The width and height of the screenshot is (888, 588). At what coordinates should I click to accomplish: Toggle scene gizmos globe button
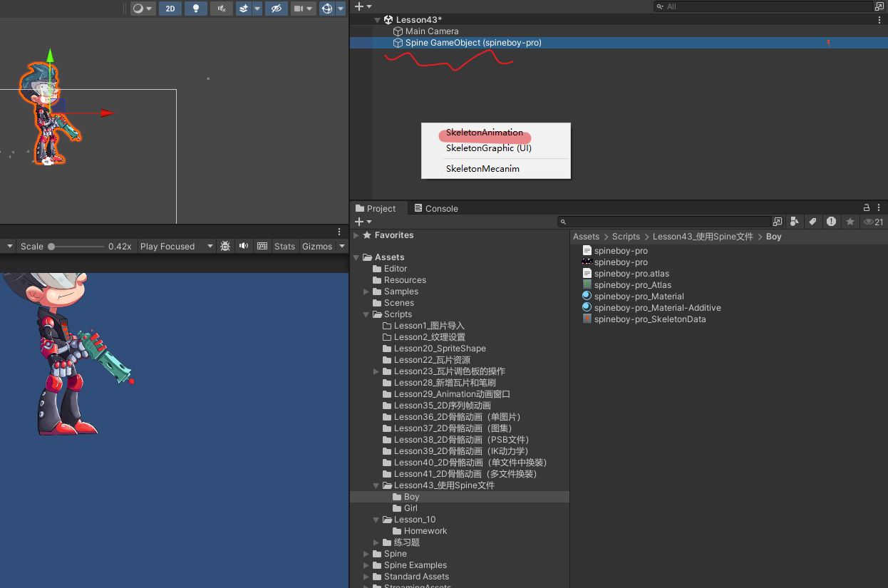pos(327,9)
